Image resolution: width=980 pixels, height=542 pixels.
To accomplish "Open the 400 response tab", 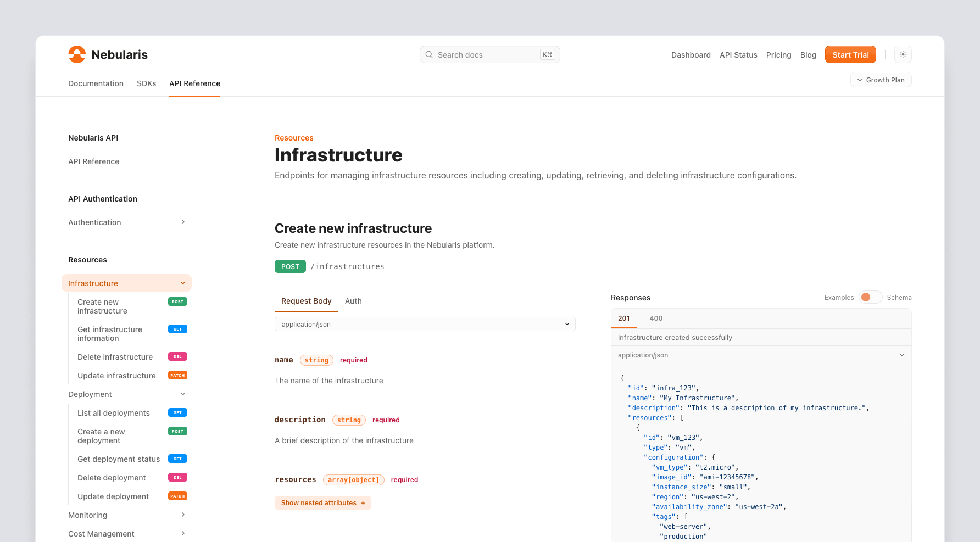I will 656,318.
